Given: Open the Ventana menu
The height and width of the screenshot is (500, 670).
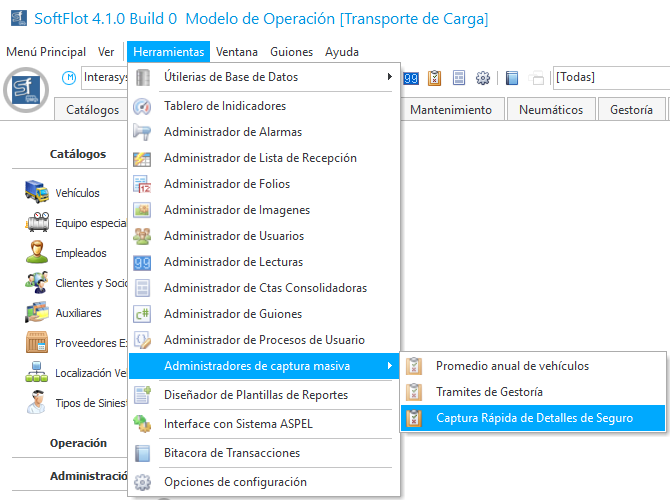Looking at the screenshot, I should coord(236,52).
